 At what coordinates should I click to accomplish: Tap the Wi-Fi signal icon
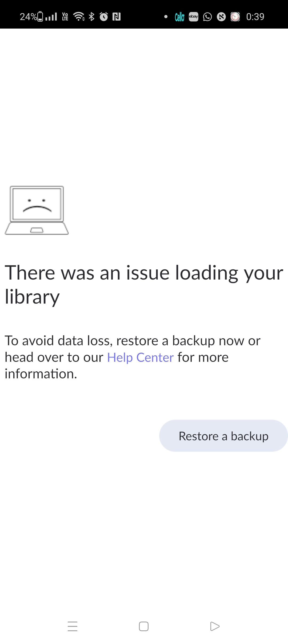click(79, 17)
